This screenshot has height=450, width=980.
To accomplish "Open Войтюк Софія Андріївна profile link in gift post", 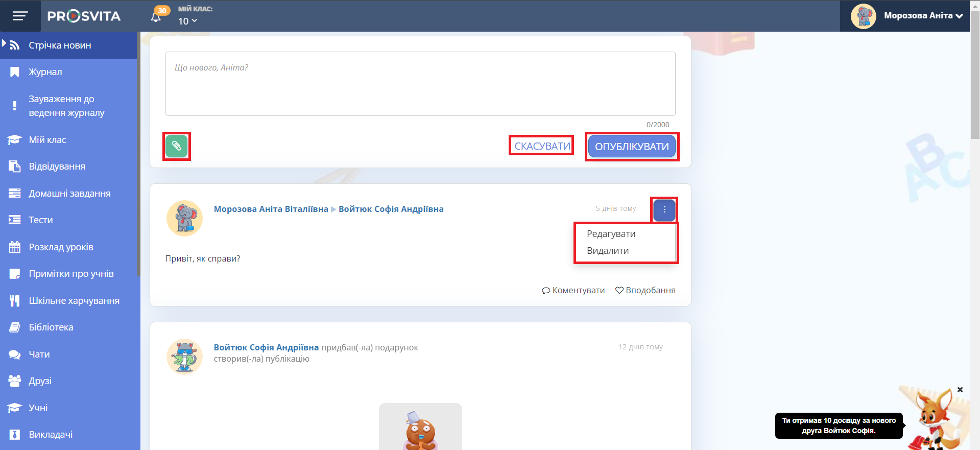I will tap(266, 347).
